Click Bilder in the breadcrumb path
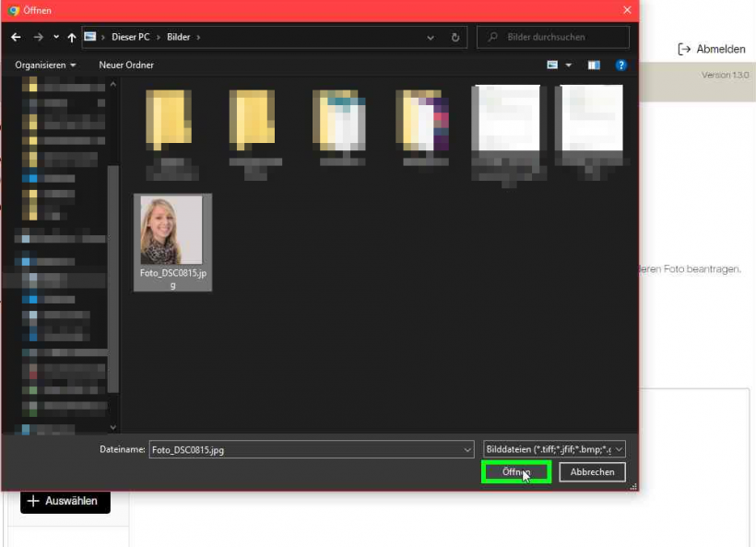The image size is (756, 547). 177,38
